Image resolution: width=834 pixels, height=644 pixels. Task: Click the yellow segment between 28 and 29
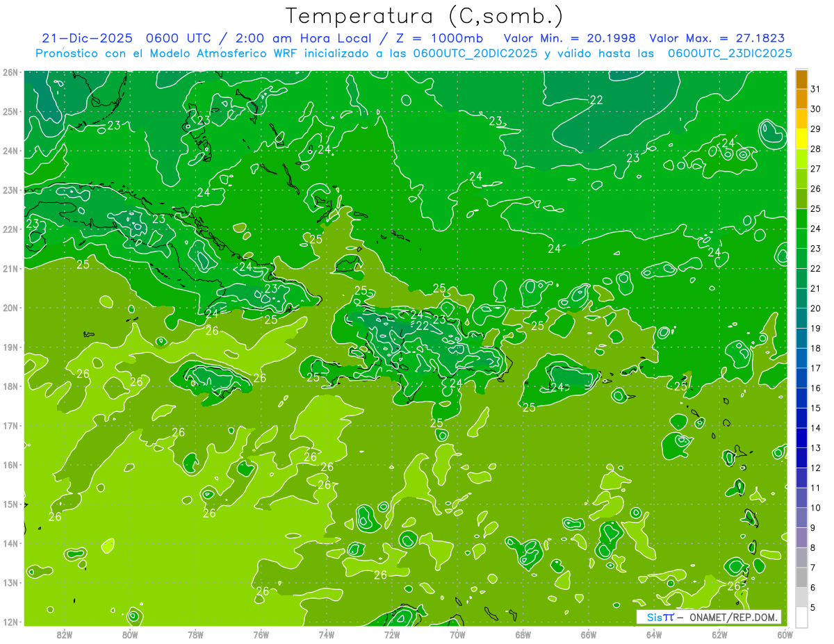tap(801, 140)
